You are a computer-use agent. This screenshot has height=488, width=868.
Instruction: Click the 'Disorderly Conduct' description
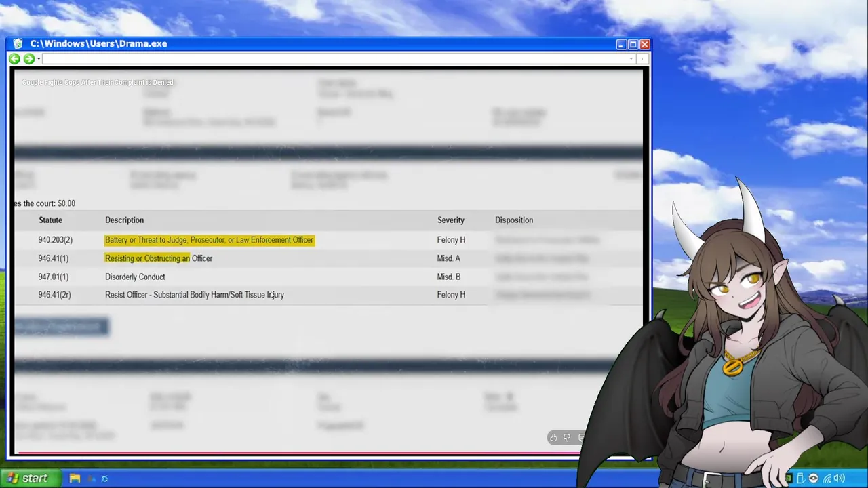click(x=135, y=277)
